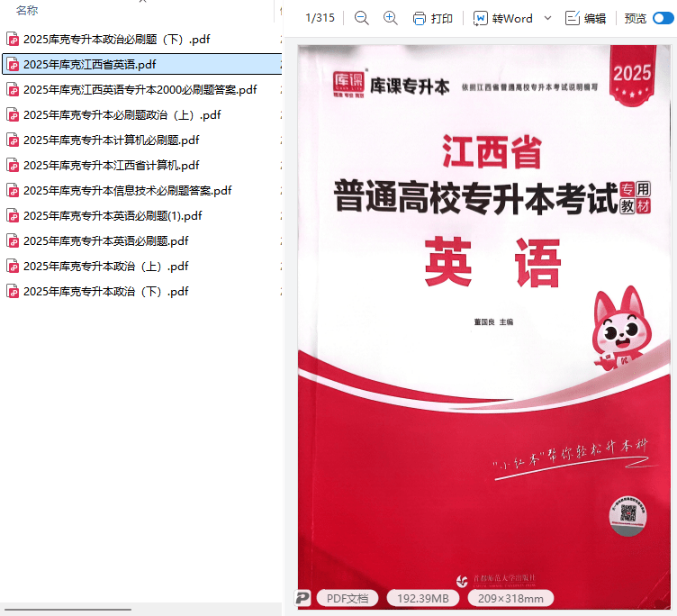Click the Word convert icon

(x=480, y=19)
